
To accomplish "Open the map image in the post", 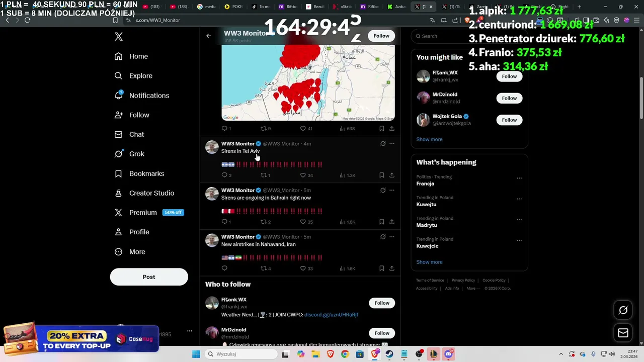I will click(x=308, y=83).
